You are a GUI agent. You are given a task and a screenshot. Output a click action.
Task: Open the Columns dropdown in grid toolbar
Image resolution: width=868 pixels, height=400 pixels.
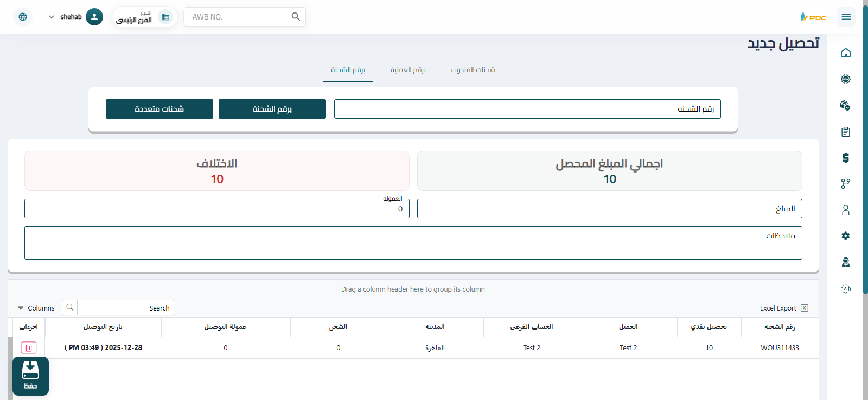click(x=36, y=308)
